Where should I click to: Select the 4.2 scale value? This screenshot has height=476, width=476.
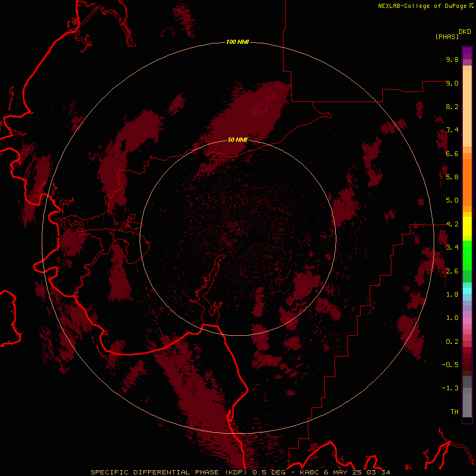452,224
